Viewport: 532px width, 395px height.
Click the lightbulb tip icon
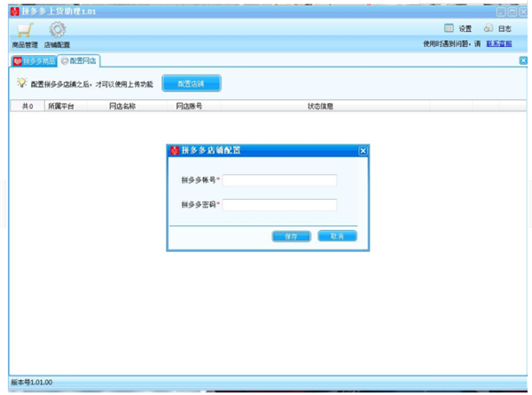(x=22, y=83)
